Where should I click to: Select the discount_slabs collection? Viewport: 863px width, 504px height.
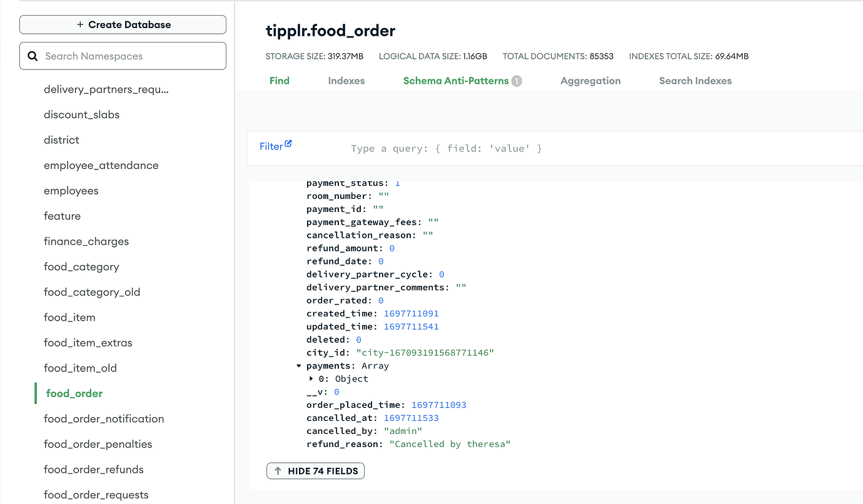81,115
